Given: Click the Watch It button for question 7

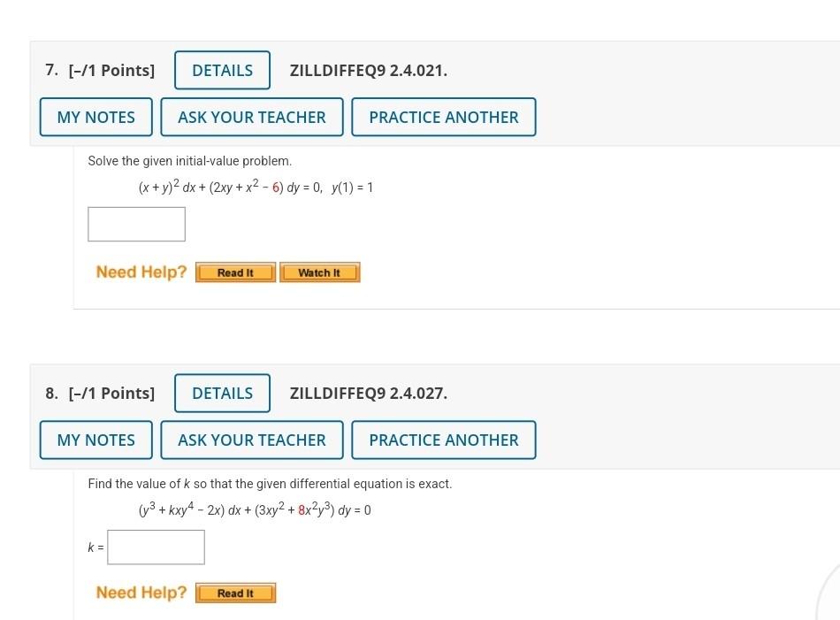Looking at the screenshot, I should pos(319,272).
